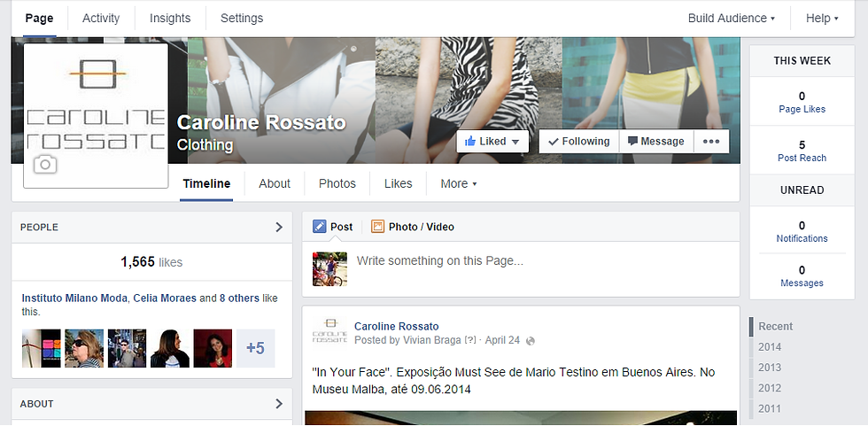Click the post image preview below the text

click(521, 418)
